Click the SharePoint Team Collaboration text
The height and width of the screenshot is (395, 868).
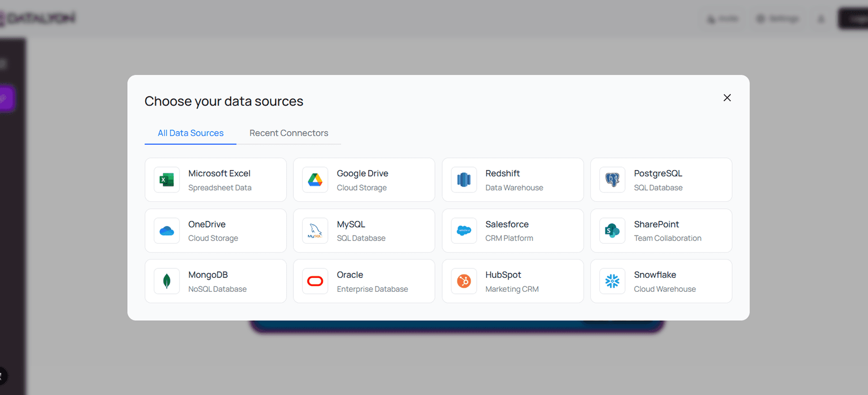(x=667, y=238)
